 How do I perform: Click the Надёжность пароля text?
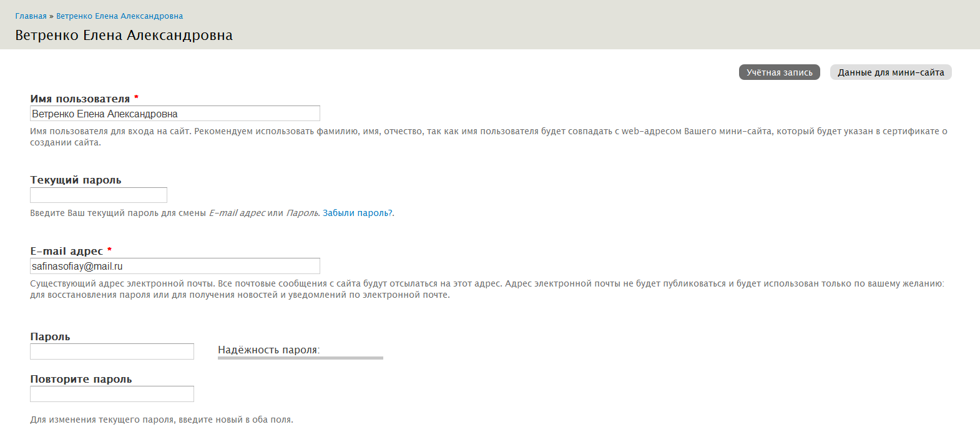point(268,350)
